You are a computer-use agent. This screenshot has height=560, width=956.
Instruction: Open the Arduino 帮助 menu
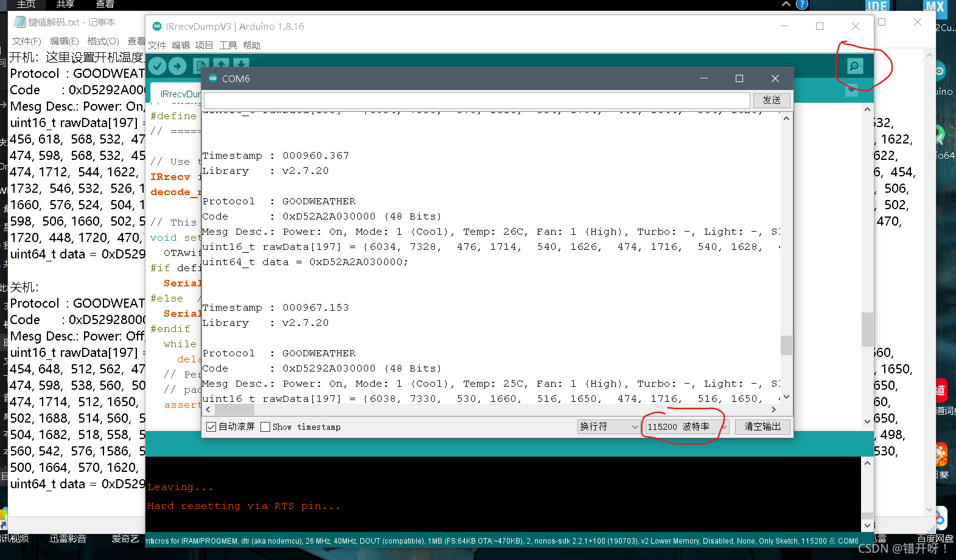pyautogui.click(x=251, y=45)
